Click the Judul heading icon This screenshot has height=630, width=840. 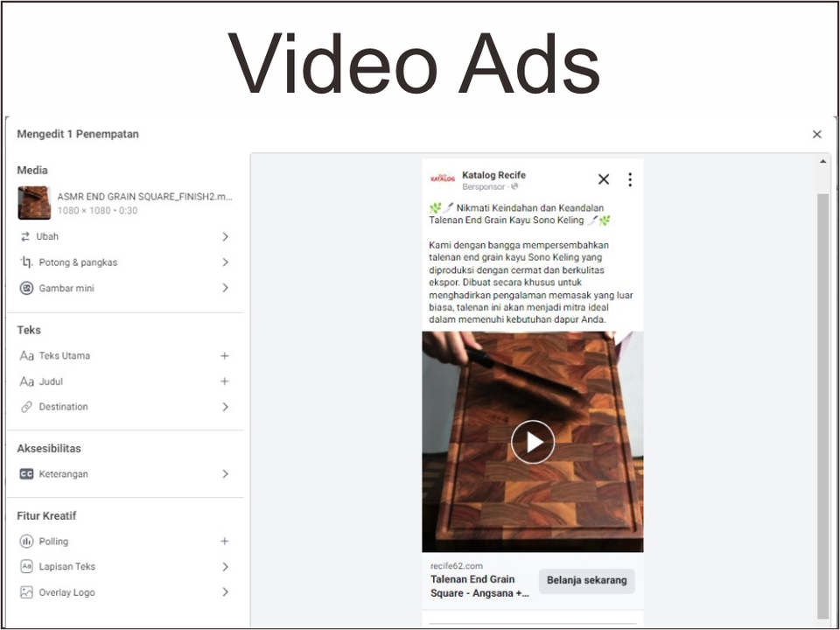(x=28, y=381)
